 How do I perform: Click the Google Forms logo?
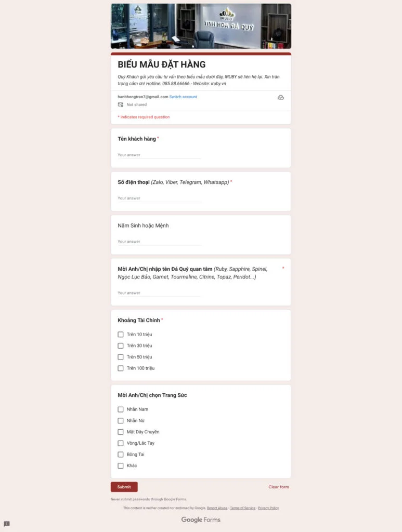tap(201, 520)
